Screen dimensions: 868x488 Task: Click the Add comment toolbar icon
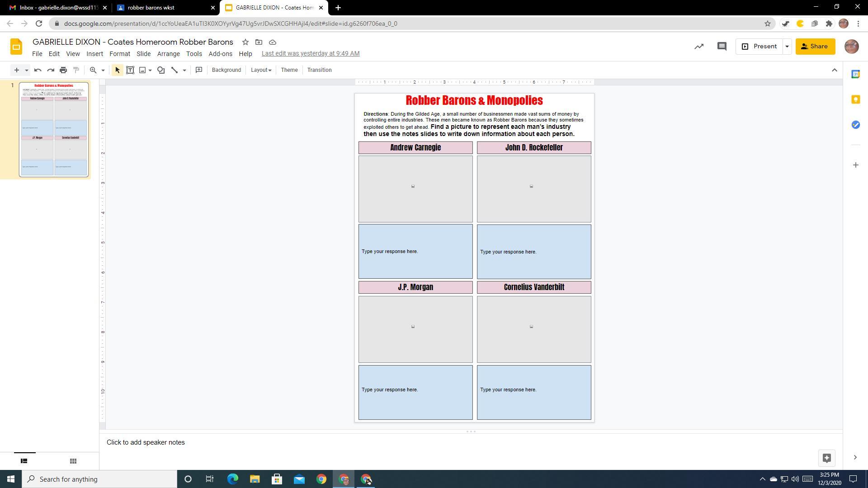[x=199, y=70]
